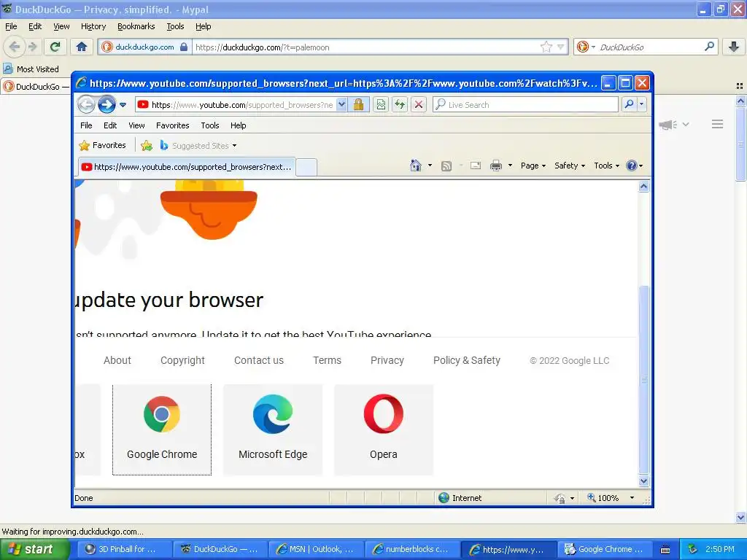
Task: Click Internet Explorer back button
Action: (86, 104)
